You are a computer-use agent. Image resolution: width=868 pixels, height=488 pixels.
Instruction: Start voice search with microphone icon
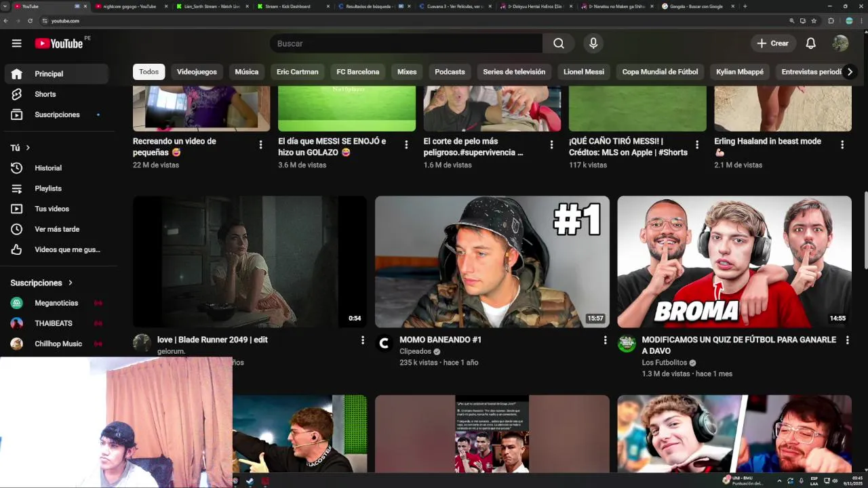(593, 43)
